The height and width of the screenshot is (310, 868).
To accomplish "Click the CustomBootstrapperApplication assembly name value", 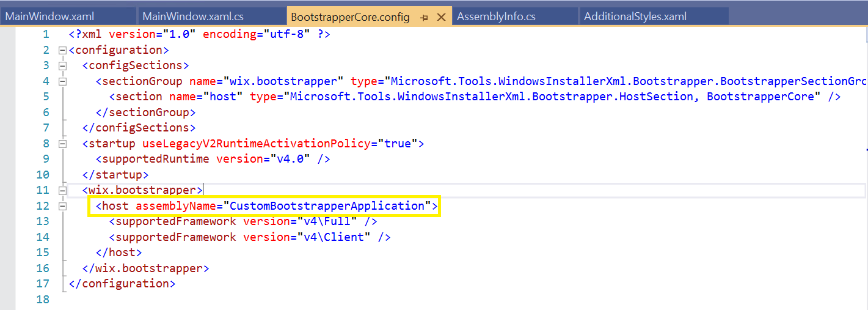I will point(326,206).
